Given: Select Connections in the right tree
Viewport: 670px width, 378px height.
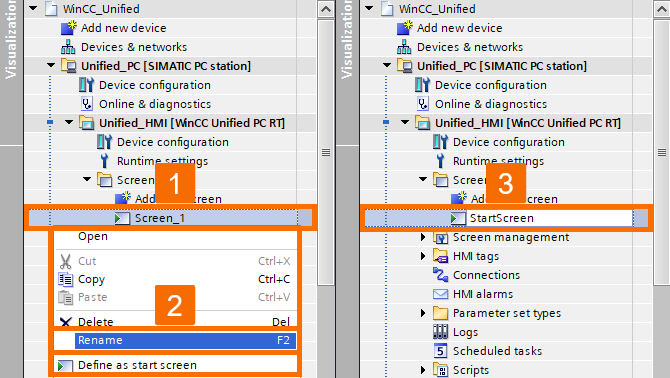Looking at the screenshot, I should [486, 275].
